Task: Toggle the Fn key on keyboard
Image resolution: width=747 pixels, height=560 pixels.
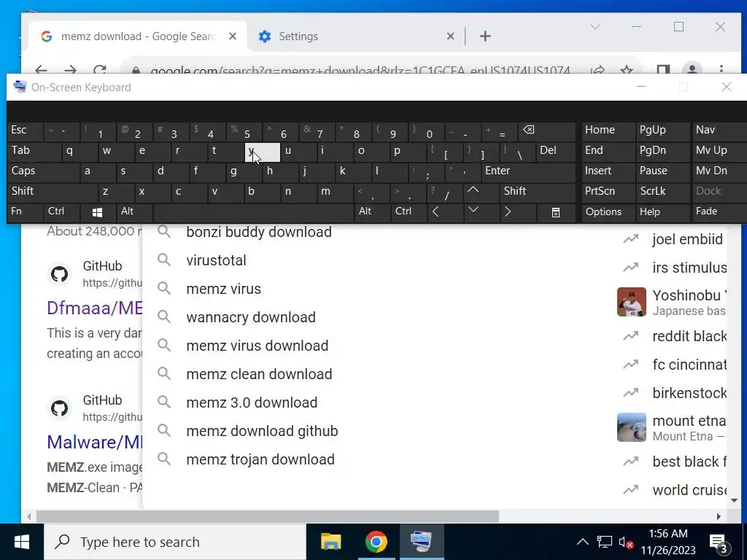Action: [26, 212]
